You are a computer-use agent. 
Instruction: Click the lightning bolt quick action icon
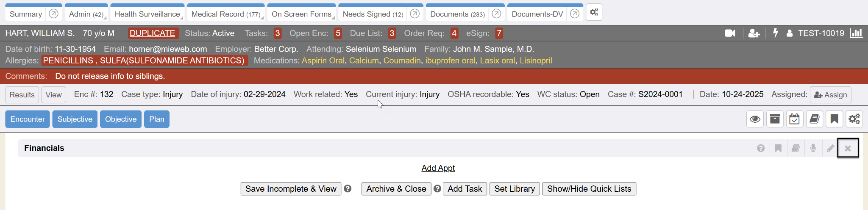click(776, 33)
